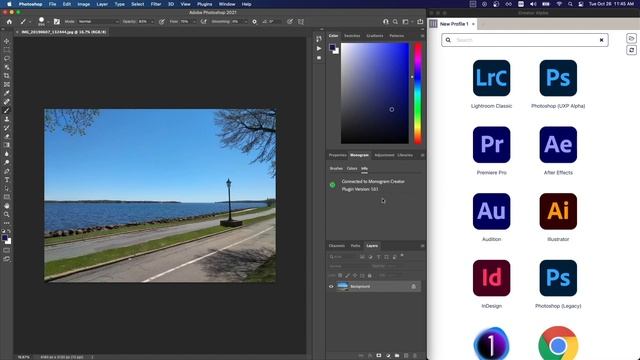Select the Object Selection tool
Screen dimensions: 640x360
(7, 67)
